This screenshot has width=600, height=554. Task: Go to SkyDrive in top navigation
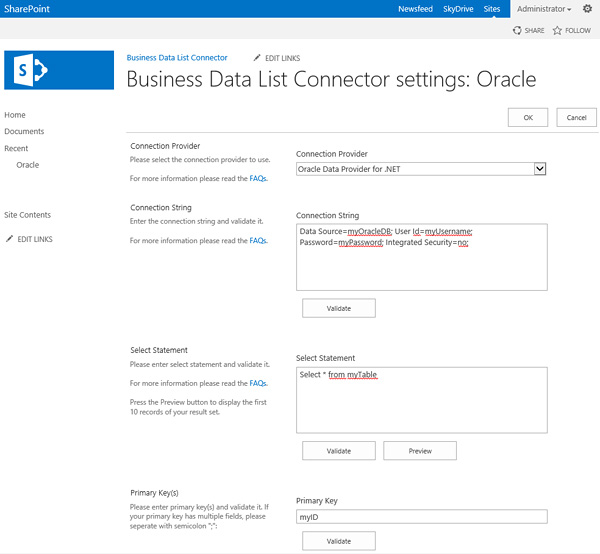(456, 9)
